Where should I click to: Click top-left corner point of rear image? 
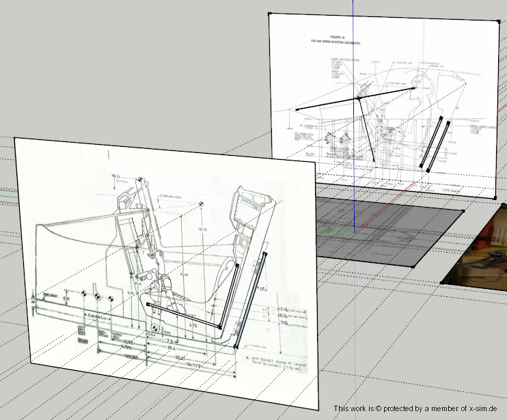point(270,14)
